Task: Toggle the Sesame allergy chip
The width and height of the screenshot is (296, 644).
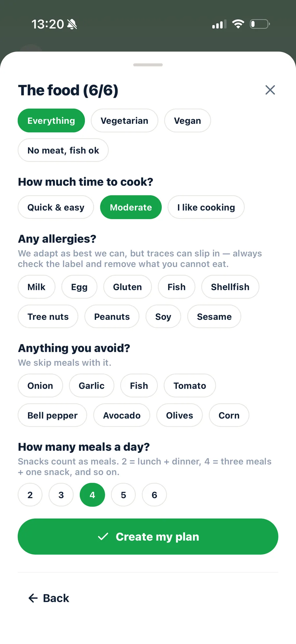Action: (x=214, y=317)
